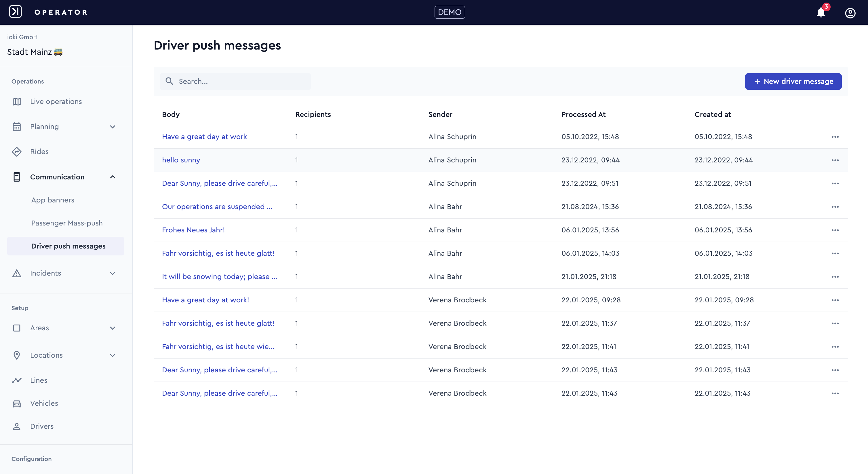Screen dimensions: 868x474
Task: Open the user account profile icon
Action: [x=850, y=13]
